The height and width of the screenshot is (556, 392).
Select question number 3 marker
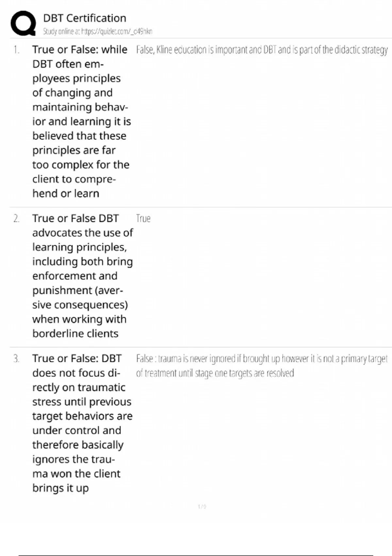pyautogui.click(x=16, y=358)
